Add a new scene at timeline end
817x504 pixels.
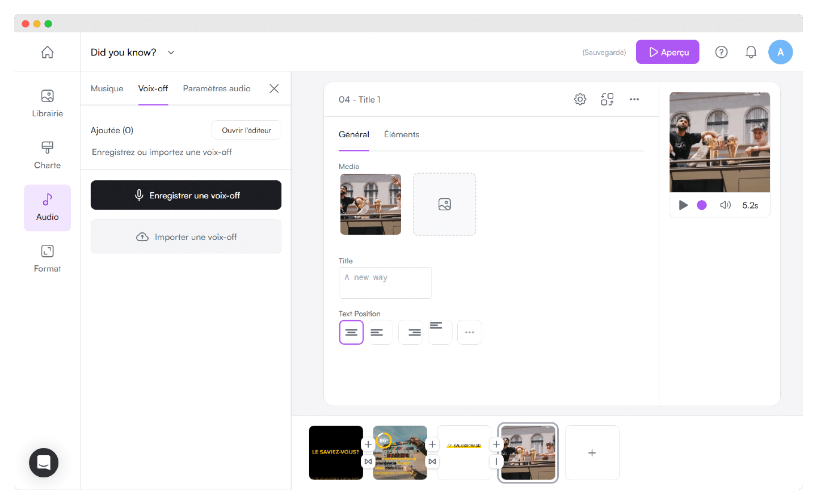592,452
